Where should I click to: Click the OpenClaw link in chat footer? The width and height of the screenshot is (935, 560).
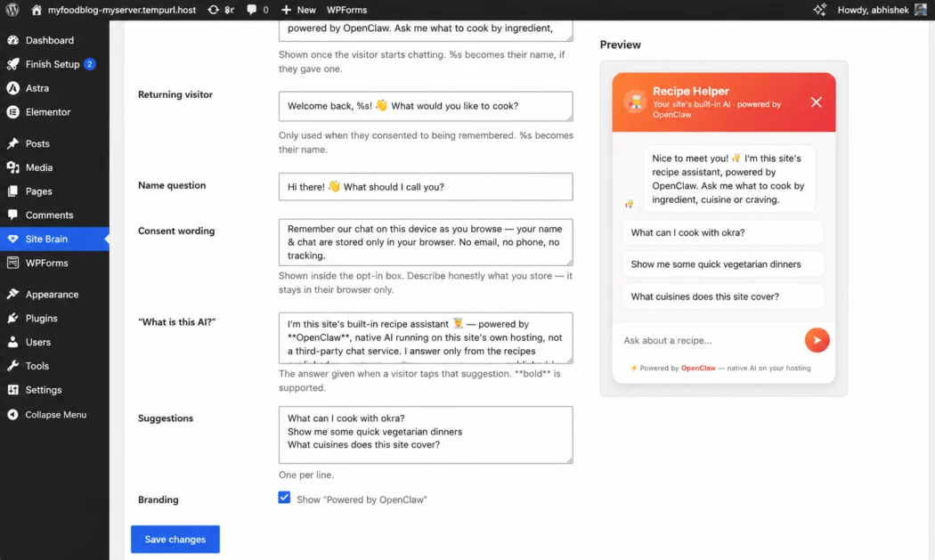coord(697,368)
